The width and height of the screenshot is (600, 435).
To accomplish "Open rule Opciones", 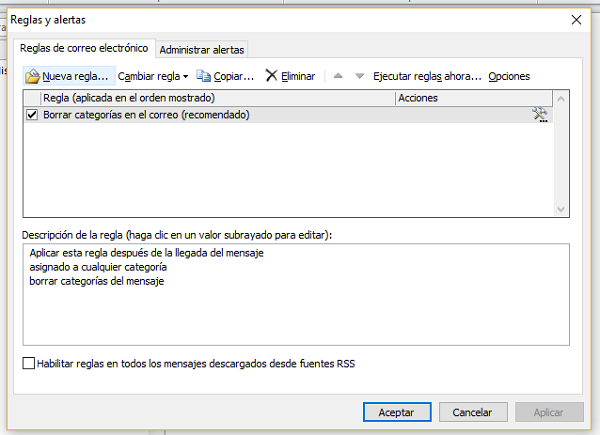I will [x=509, y=76].
